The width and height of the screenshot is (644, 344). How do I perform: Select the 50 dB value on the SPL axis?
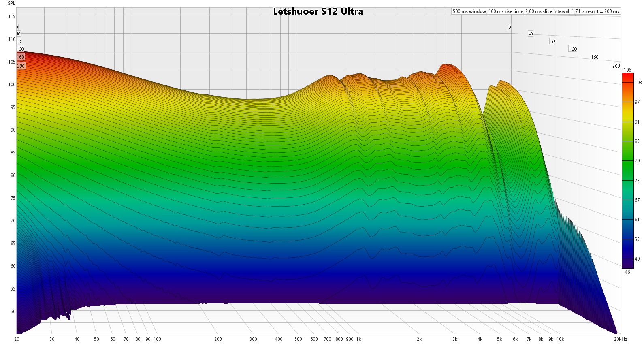pyautogui.click(x=13, y=312)
